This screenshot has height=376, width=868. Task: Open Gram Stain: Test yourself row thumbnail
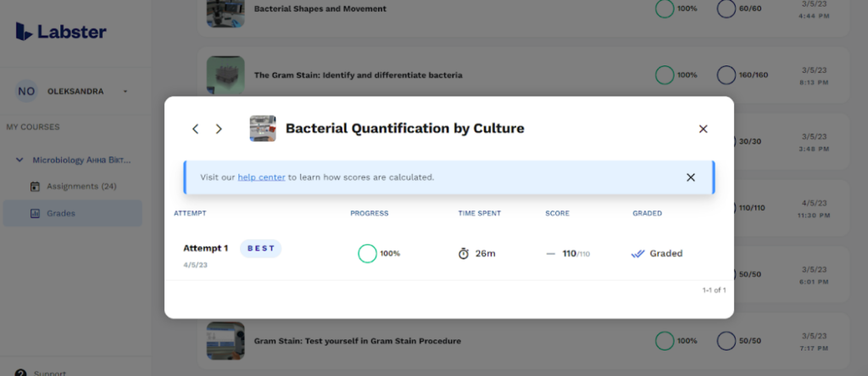click(x=225, y=340)
